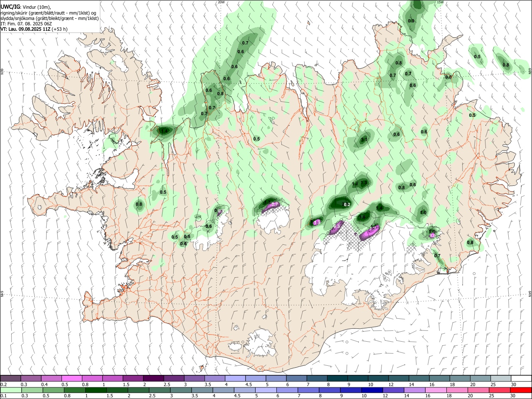The image size is (532, 399).
Task: Pick the dark plum swatch above the 0.2 label
Action: (10, 378)
